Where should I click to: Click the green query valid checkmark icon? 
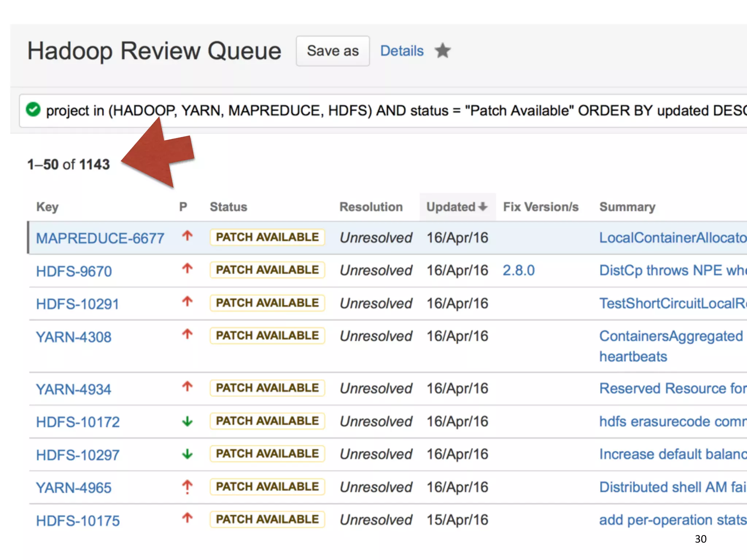(x=33, y=109)
